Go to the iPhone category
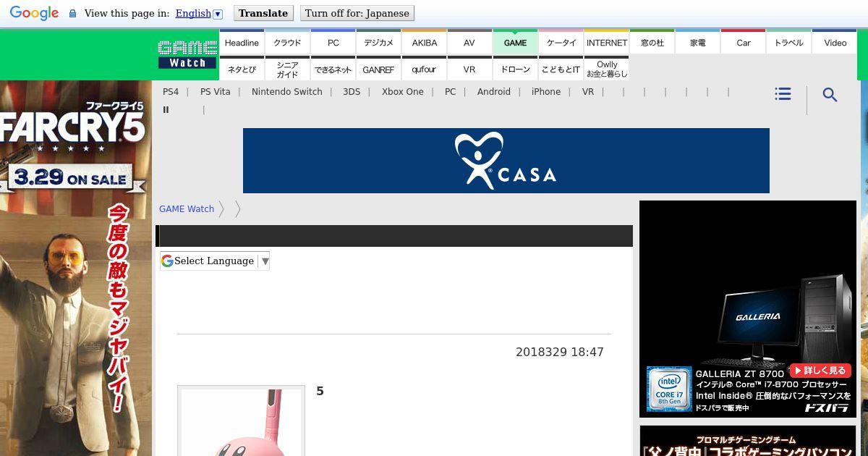This screenshot has width=868, height=456. (x=546, y=92)
